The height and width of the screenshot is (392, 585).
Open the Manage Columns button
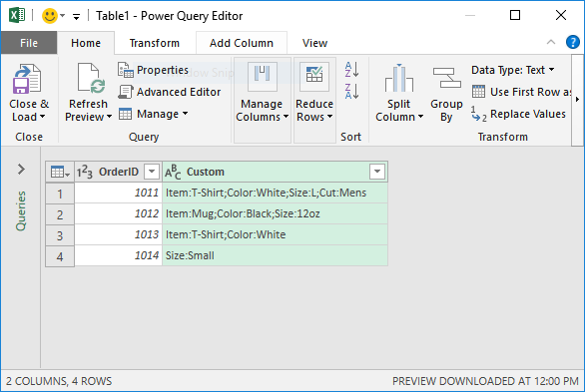tap(263, 93)
